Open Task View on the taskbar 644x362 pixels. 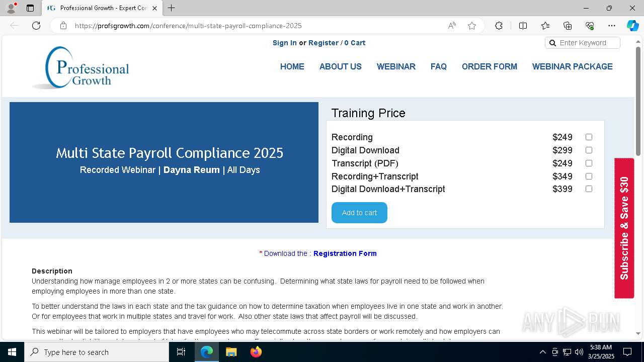coord(181,352)
